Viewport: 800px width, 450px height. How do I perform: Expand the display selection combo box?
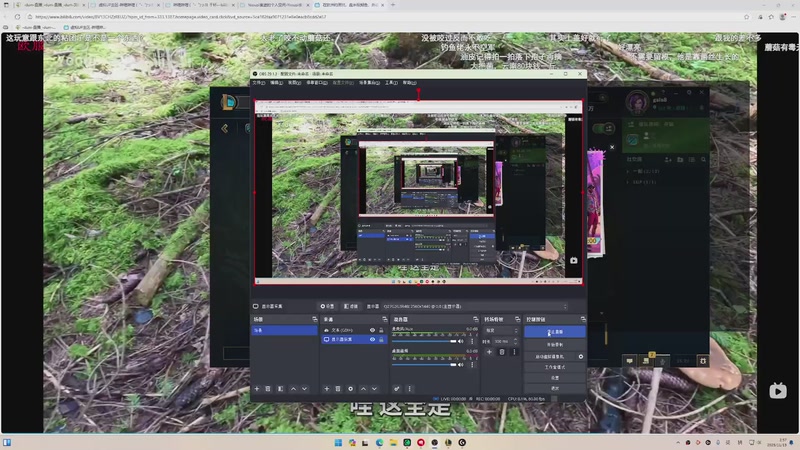(x=474, y=306)
